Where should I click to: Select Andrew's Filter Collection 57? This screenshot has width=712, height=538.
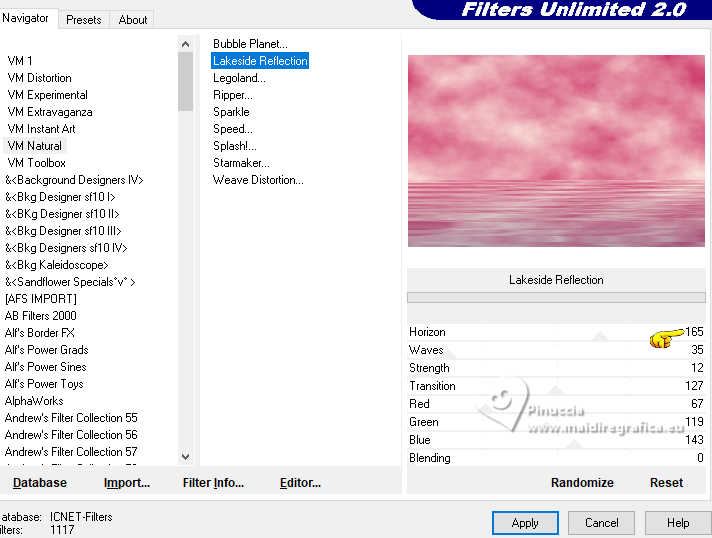point(71,452)
